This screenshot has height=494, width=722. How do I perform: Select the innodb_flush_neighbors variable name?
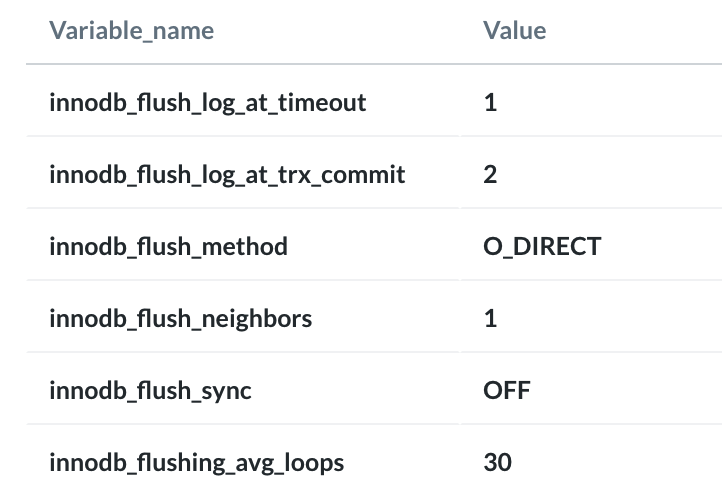[x=180, y=319]
